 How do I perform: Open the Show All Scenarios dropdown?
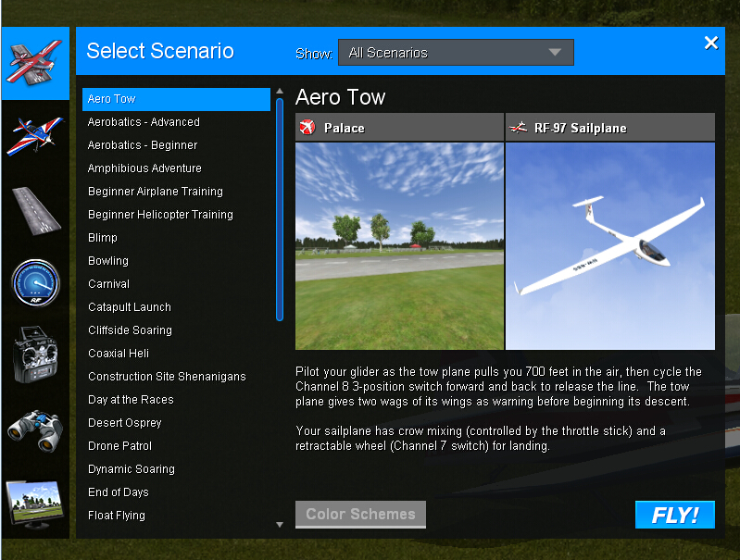click(456, 53)
